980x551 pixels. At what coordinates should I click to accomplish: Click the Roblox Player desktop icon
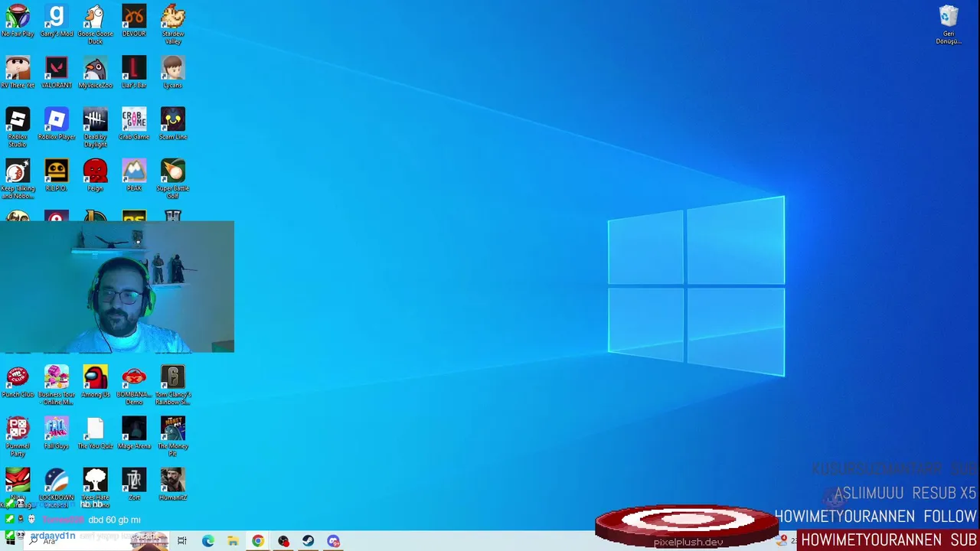pyautogui.click(x=57, y=124)
